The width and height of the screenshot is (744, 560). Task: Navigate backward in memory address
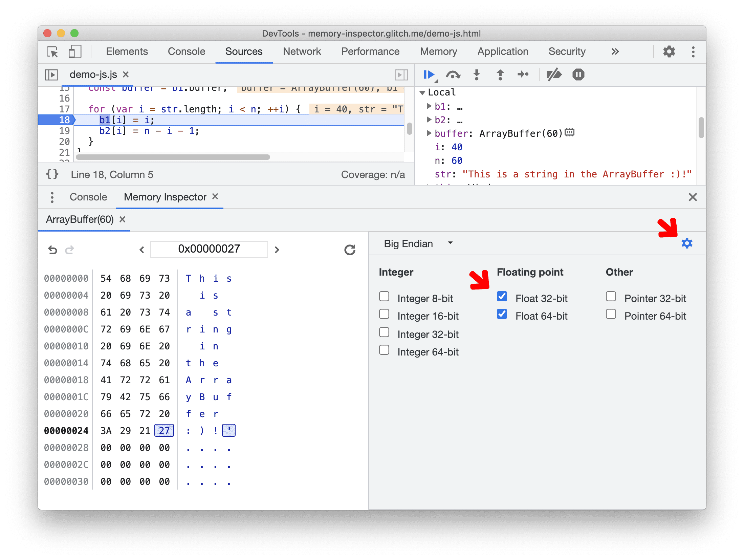141,248
